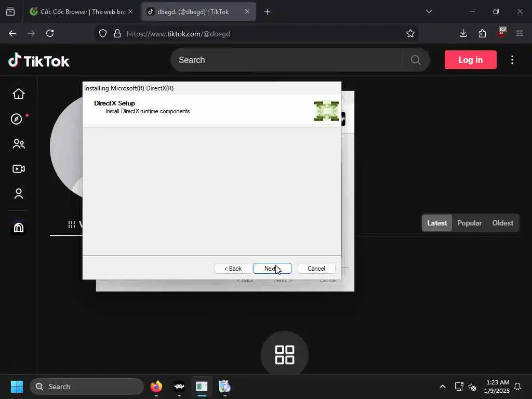532x399 pixels.
Task: Click the network icon in the tray
Action: click(459, 387)
